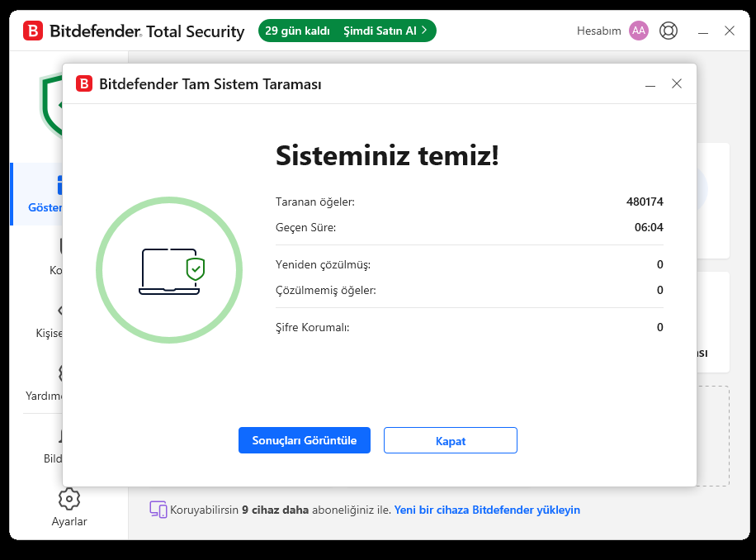
Task: Open Ayarlar gear icon in sidebar
Action: [69, 499]
